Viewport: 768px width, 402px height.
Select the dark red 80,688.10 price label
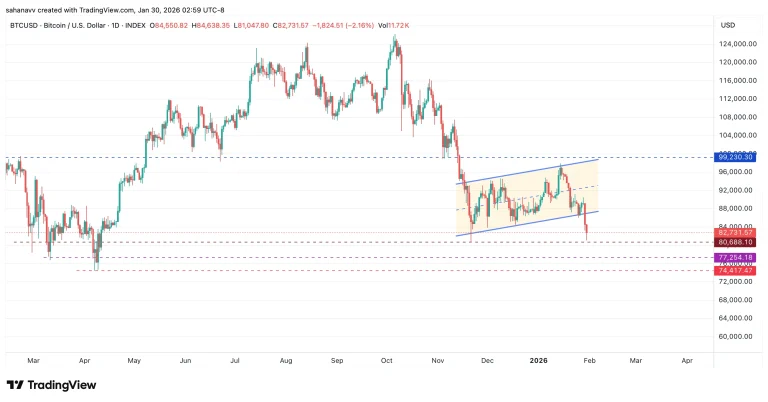click(x=734, y=242)
